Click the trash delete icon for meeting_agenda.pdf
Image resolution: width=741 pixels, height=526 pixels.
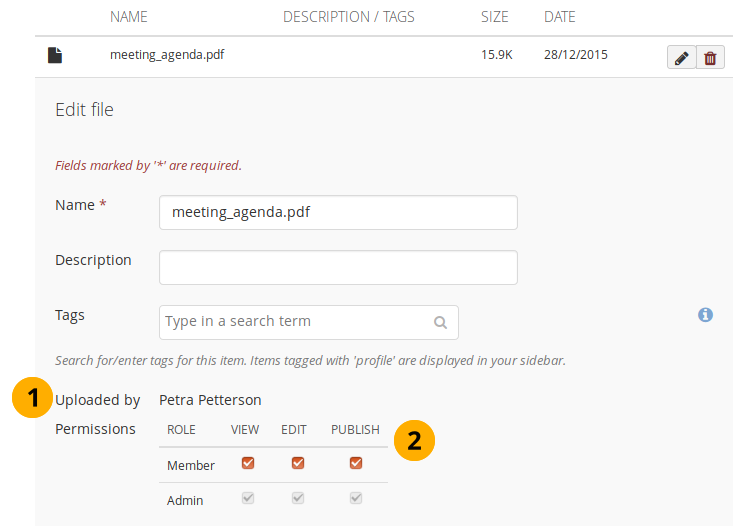pos(710,58)
